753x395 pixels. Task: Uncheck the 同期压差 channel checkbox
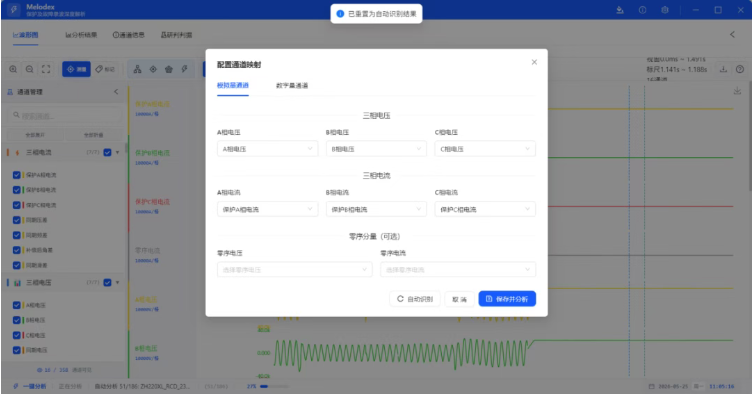(17, 220)
